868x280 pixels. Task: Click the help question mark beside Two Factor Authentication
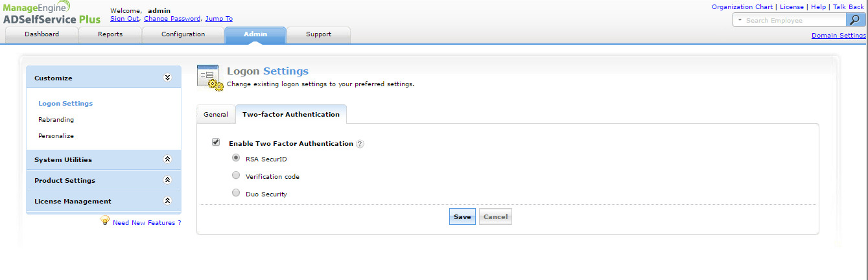pyautogui.click(x=360, y=144)
